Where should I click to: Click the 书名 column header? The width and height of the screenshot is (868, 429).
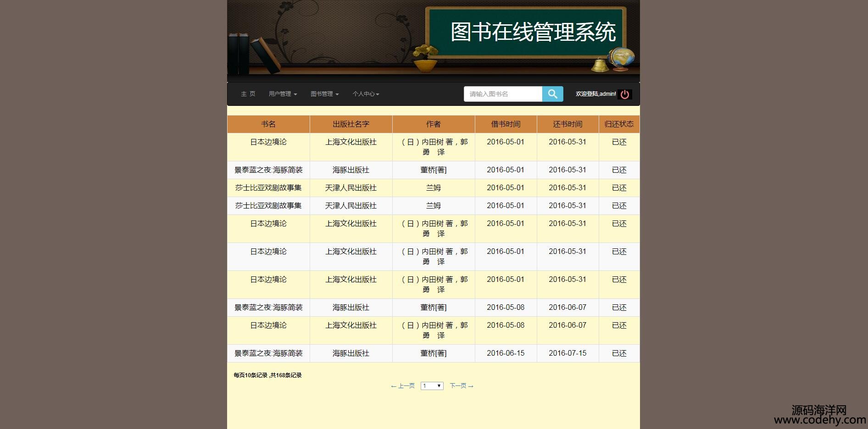(x=268, y=124)
